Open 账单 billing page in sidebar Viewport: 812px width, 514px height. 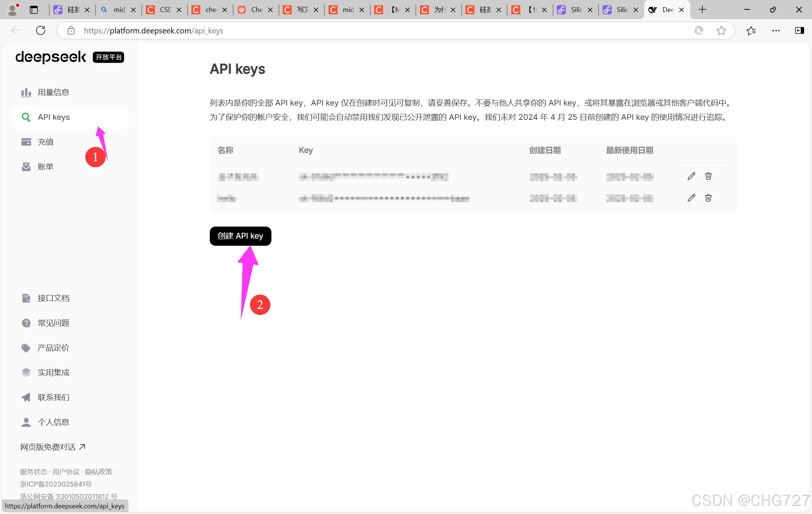click(45, 167)
